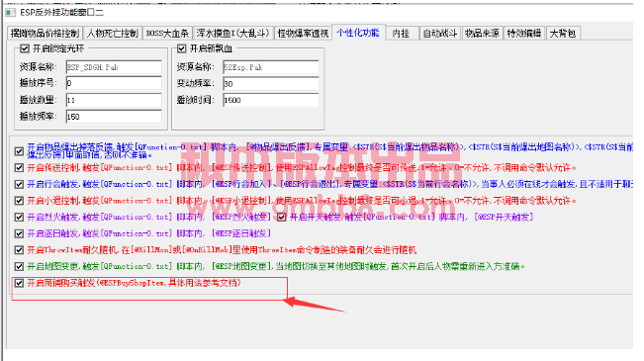Click the 播放数量 field showing 11
The height and width of the screenshot is (361, 644).
pos(114,100)
